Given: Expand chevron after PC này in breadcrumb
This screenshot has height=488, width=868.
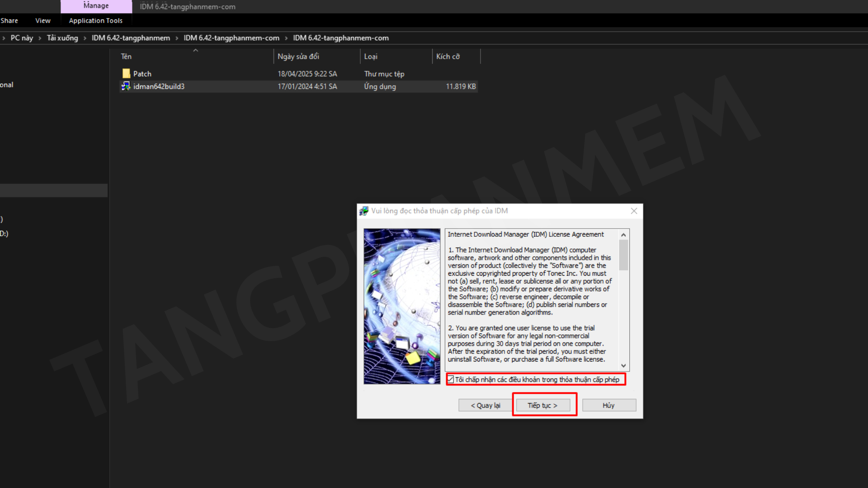Looking at the screenshot, I should click(x=40, y=38).
